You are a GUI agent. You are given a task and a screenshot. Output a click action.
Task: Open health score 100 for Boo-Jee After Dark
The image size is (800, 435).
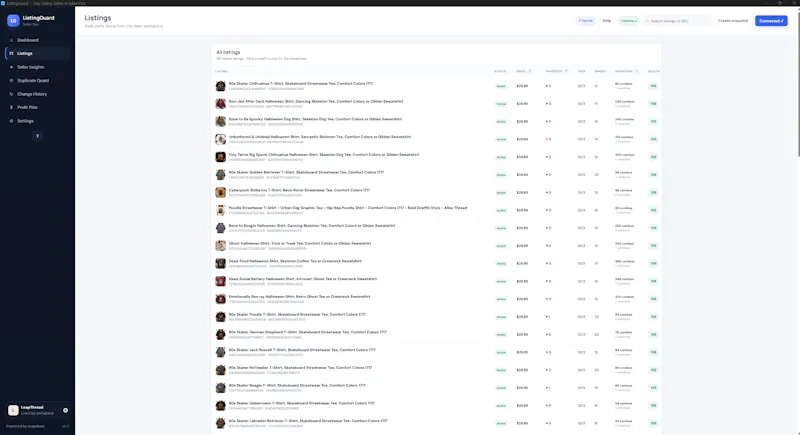coord(654,104)
